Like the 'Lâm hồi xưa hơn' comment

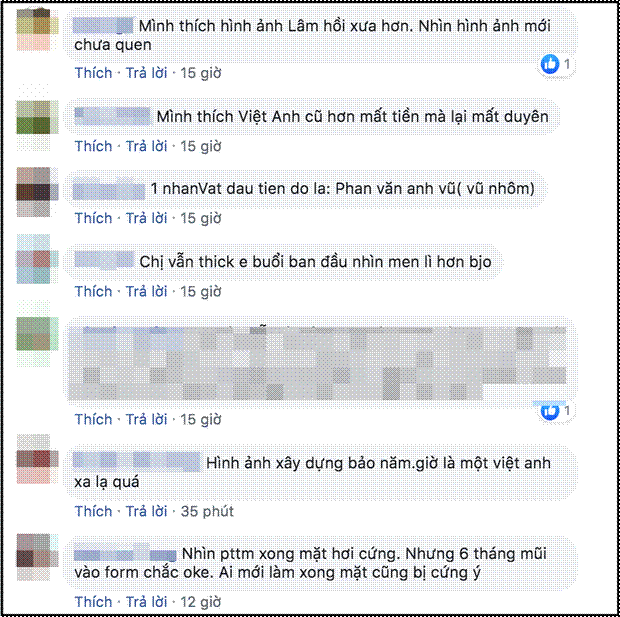[x=93, y=73]
